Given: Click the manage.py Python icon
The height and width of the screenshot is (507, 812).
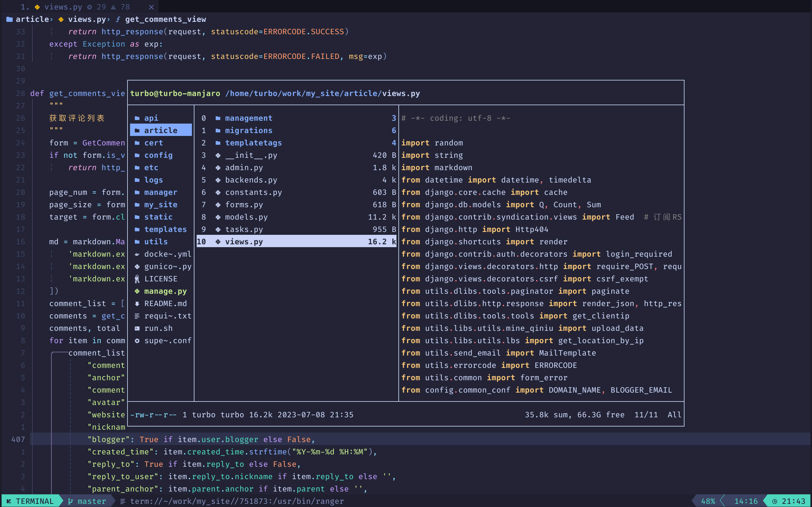Looking at the screenshot, I should [x=137, y=292].
